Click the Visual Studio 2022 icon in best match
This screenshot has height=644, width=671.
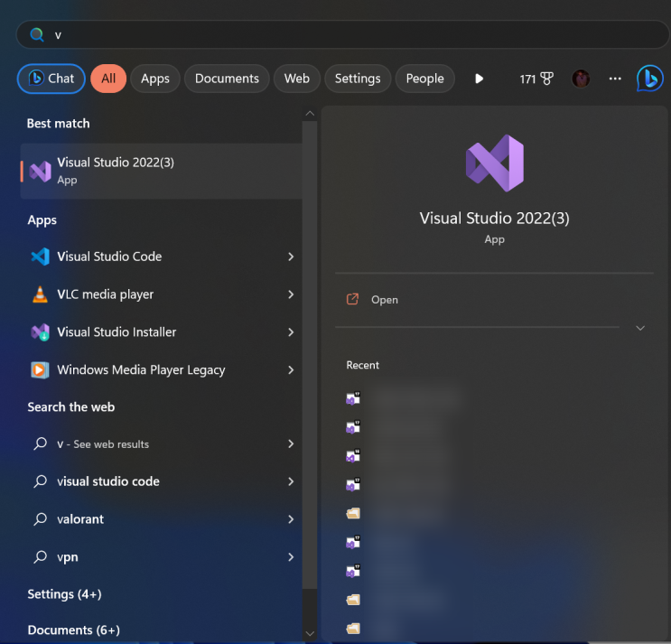(x=41, y=172)
